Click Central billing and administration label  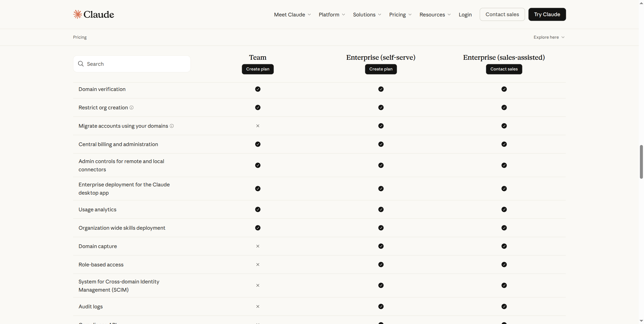pos(118,144)
